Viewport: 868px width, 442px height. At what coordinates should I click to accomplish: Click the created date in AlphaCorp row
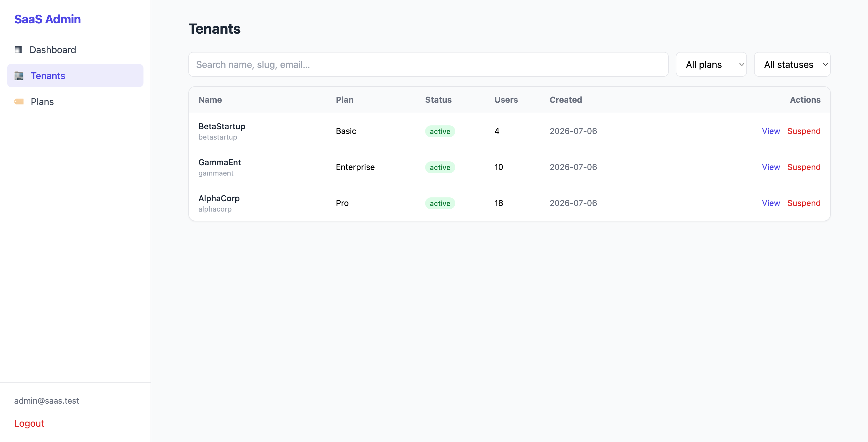pos(573,203)
